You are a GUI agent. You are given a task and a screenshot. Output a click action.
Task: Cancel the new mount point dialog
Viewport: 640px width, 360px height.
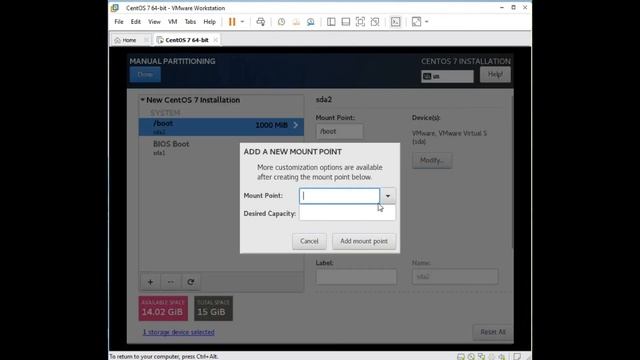[309, 241]
